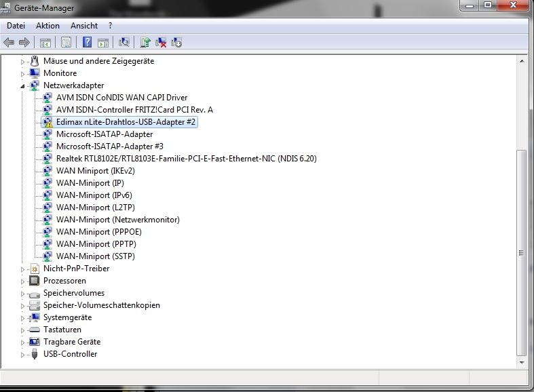Toggle the console tree toolbar icon
This screenshot has height=392, width=534.
(x=45, y=43)
